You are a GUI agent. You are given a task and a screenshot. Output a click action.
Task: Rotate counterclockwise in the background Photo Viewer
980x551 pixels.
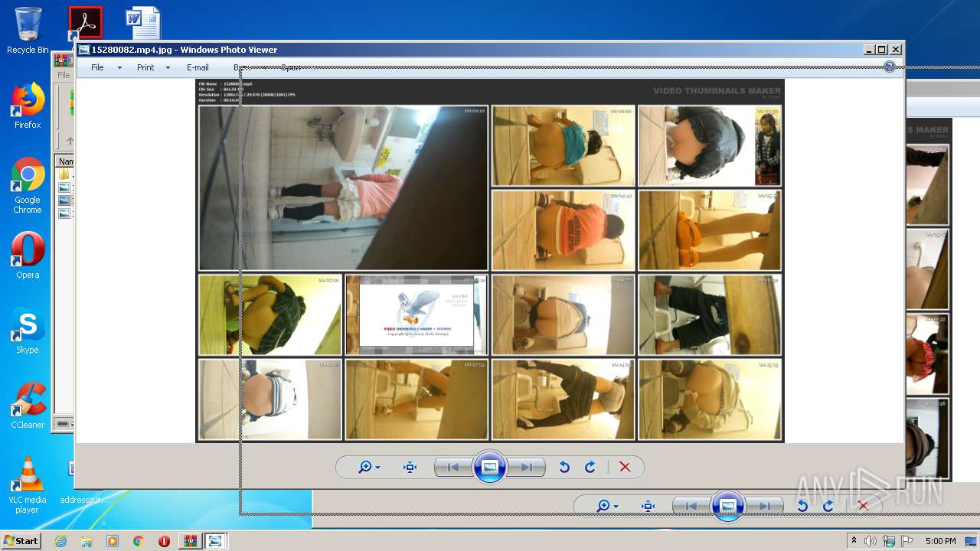(802, 506)
